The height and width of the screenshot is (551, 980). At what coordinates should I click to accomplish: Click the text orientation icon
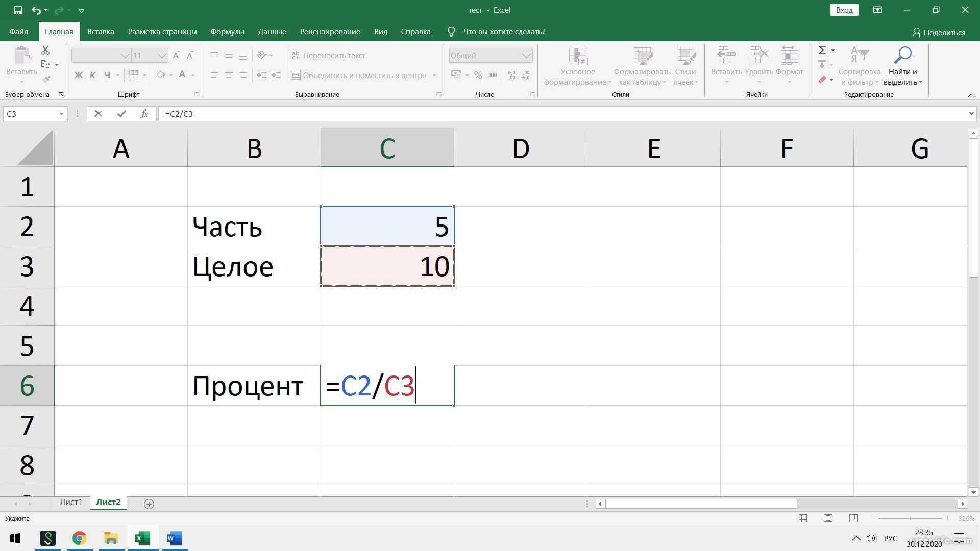click(262, 55)
